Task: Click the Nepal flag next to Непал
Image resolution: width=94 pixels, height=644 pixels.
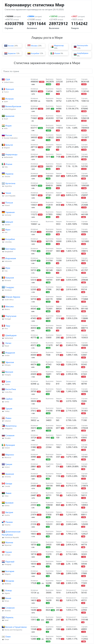Action: [x=3, y=343]
